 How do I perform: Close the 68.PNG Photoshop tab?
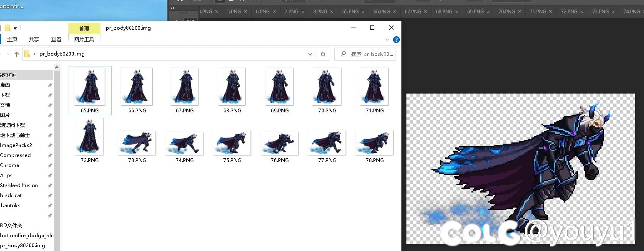[x=457, y=12]
